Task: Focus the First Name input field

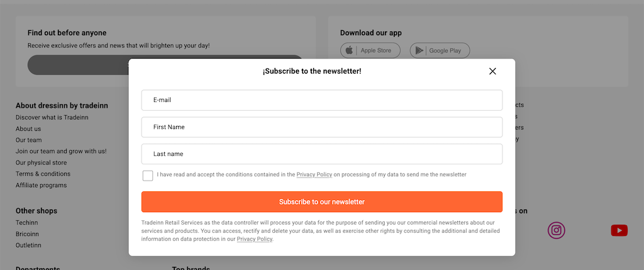Action: [321, 127]
